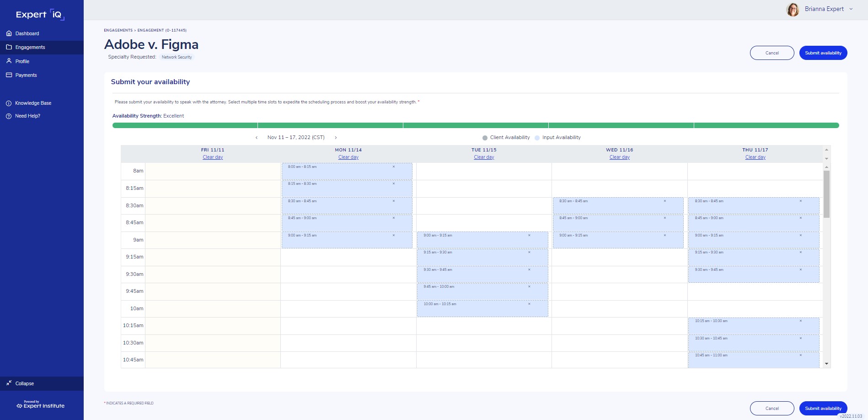Viewport: 868px width, 420px height.
Task: Remove Thursday 10:45 am - 11:00 am slot
Action: 801,355
